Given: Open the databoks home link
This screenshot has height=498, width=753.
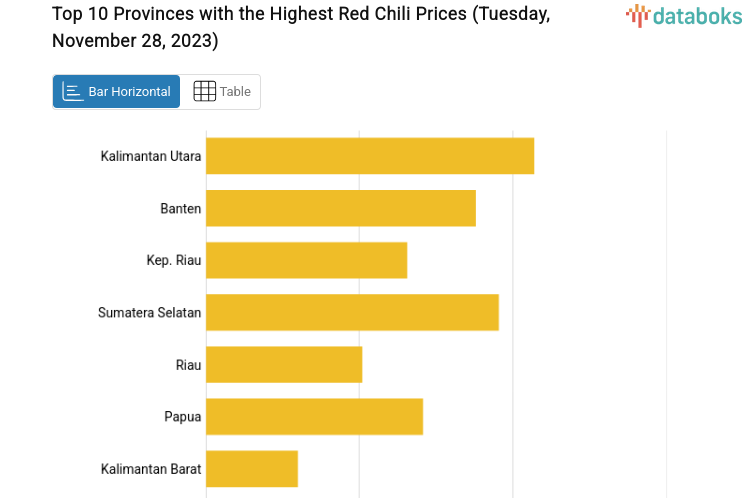Looking at the screenshot, I should (684, 16).
